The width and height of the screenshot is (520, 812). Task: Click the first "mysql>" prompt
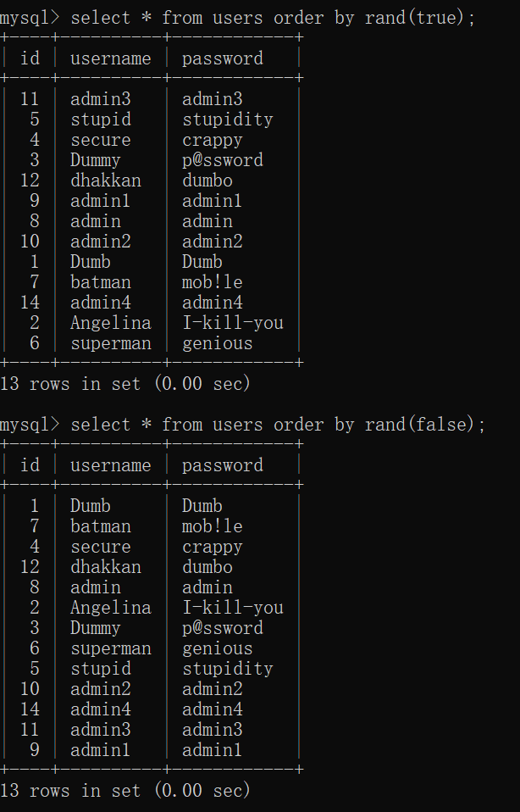(x=30, y=18)
